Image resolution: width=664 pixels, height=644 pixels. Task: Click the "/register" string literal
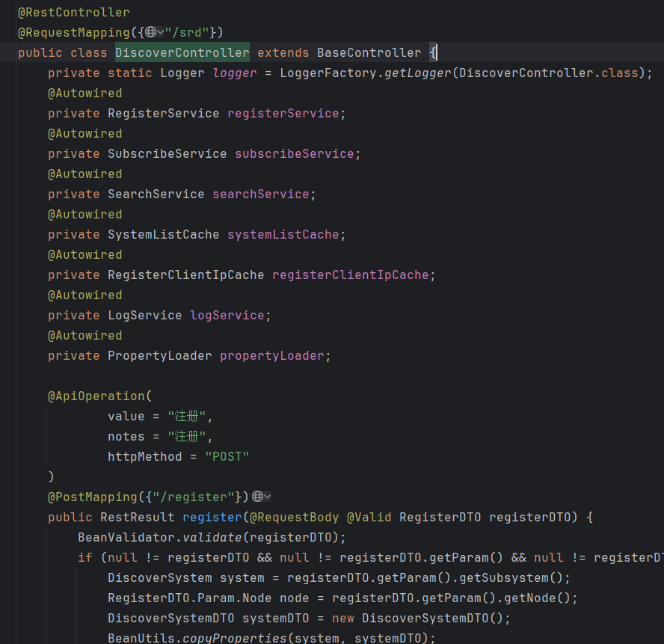tap(194, 497)
